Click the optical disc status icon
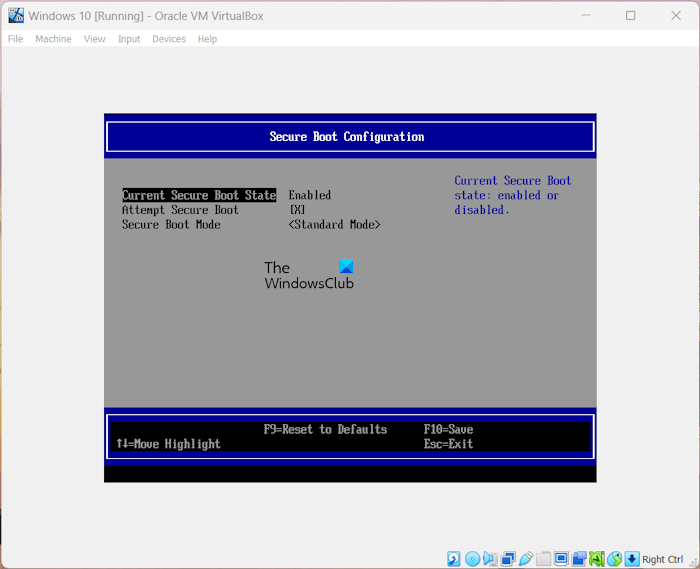700x569 pixels. [x=472, y=559]
